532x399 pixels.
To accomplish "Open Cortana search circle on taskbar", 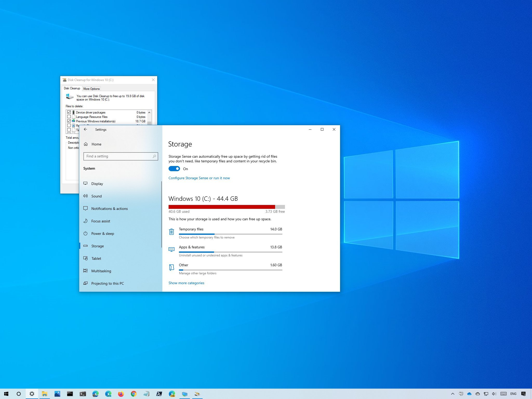I will [19, 394].
